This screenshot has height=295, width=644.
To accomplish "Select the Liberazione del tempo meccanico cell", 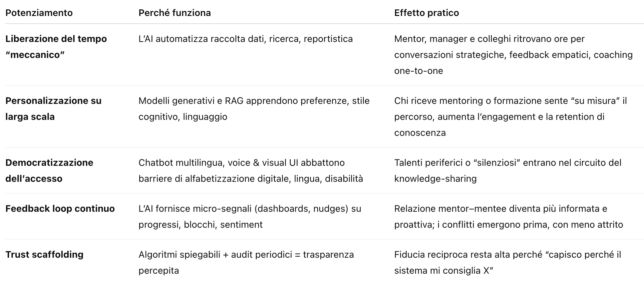I will [56, 47].
